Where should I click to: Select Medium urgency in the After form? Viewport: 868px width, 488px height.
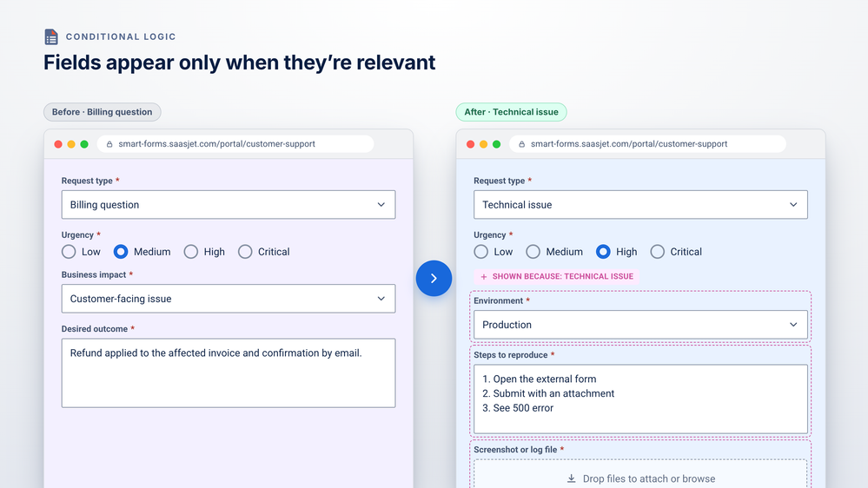[x=533, y=252]
